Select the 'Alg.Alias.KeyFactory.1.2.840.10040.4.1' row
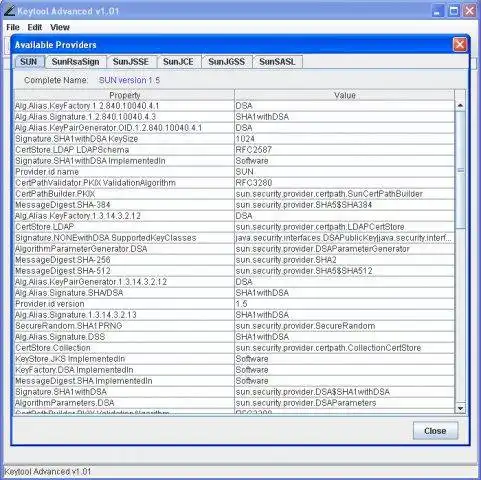Image resolution: width=481 pixels, height=480 pixels. (234, 106)
